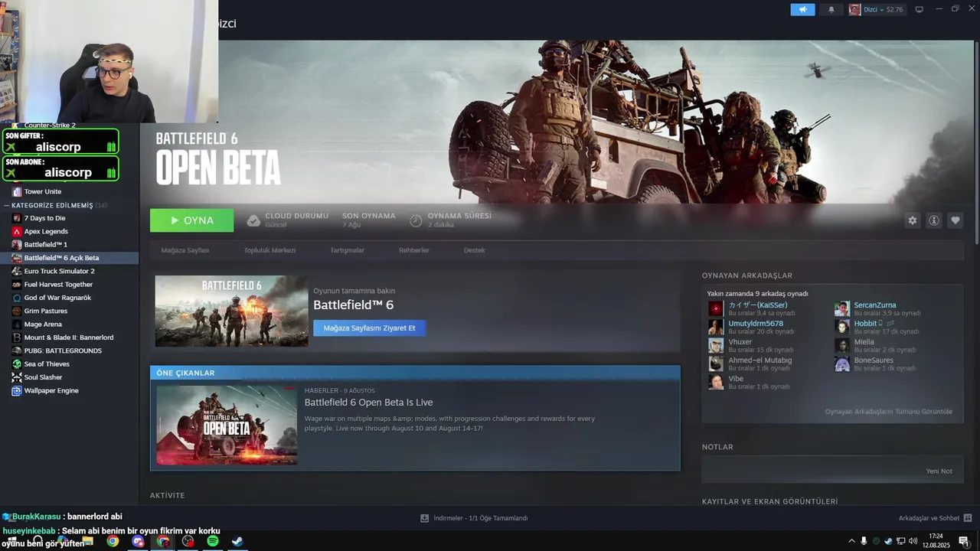The width and height of the screenshot is (980, 551).
Task: Click Sea of Thieves icon
Action: click(x=17, y=364)
